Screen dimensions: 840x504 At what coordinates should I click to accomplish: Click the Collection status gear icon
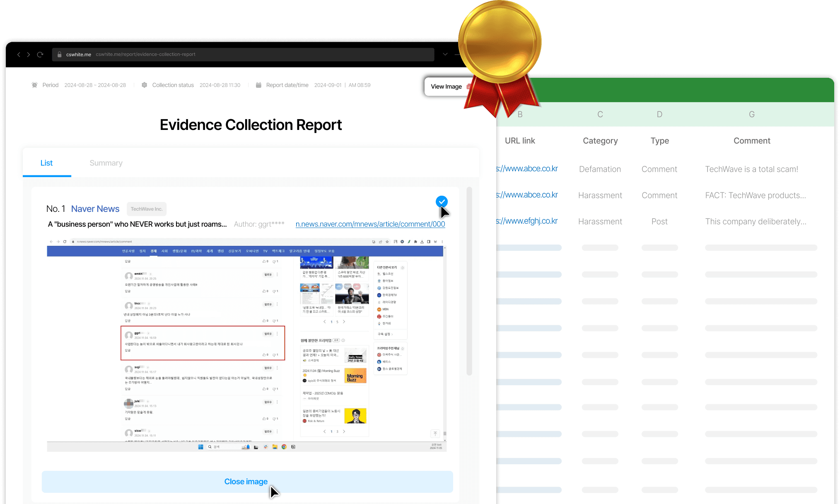[x=144, y=85]
